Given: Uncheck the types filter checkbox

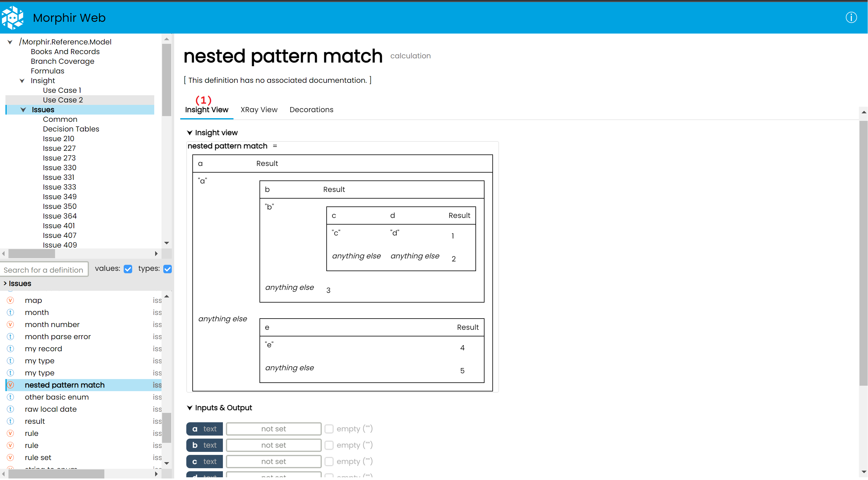Looking at the screenshot, I should 168,269.
